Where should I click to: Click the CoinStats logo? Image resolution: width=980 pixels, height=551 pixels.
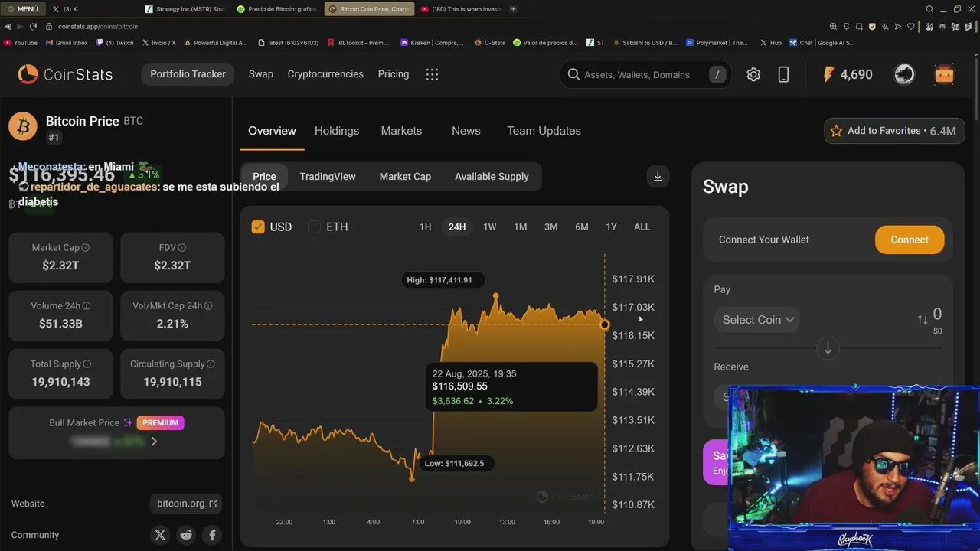click(x=66, y=74)
